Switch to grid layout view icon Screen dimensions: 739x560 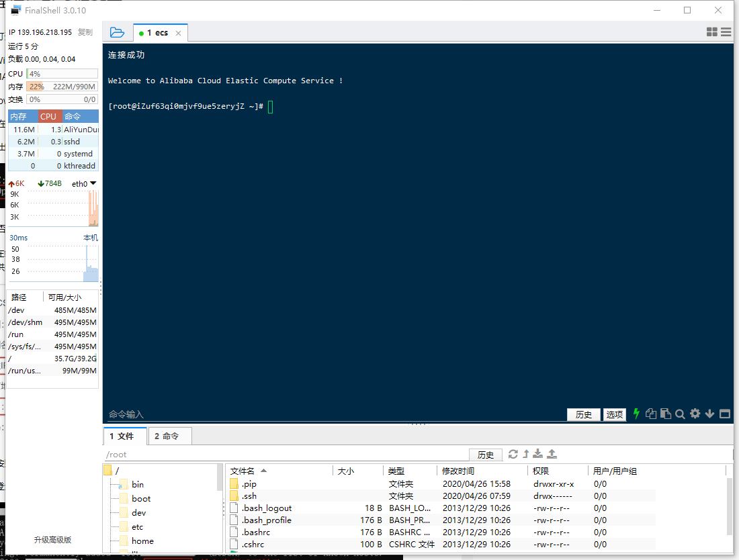click(711, 32)
